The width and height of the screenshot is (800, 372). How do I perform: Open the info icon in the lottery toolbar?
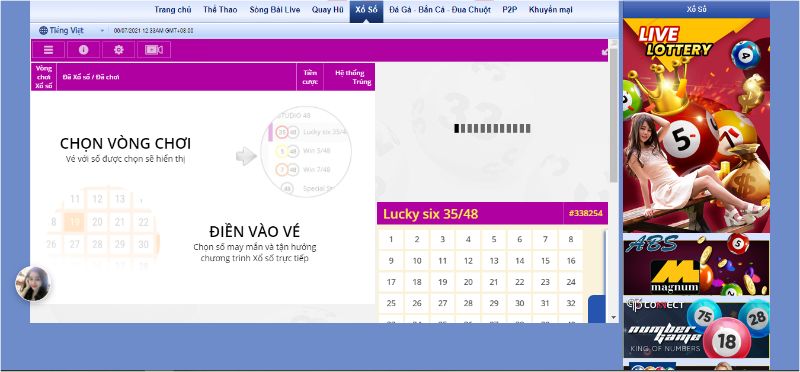tap(83, 49)
